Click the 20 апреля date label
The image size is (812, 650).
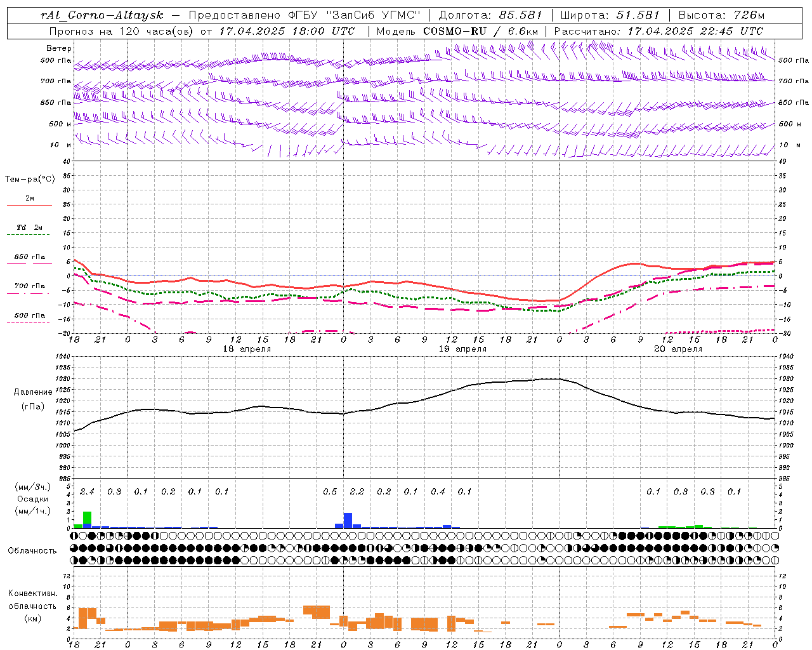678,349
